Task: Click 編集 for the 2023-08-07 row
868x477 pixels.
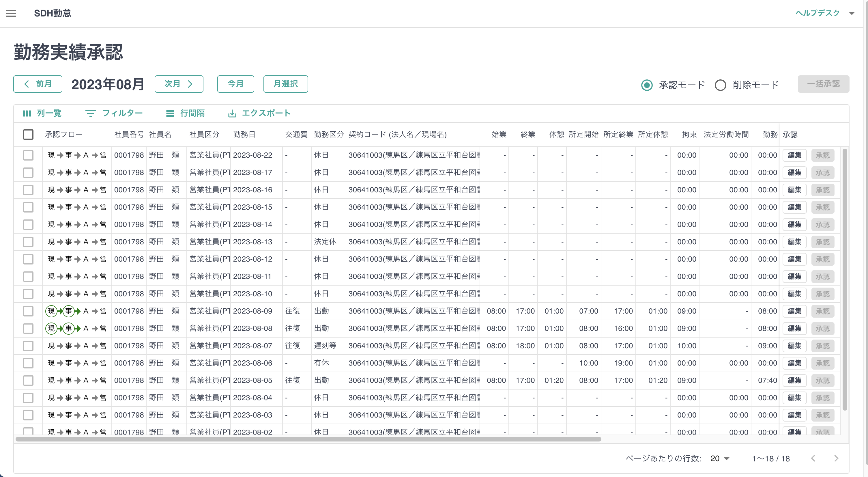Action: [794, 346]
